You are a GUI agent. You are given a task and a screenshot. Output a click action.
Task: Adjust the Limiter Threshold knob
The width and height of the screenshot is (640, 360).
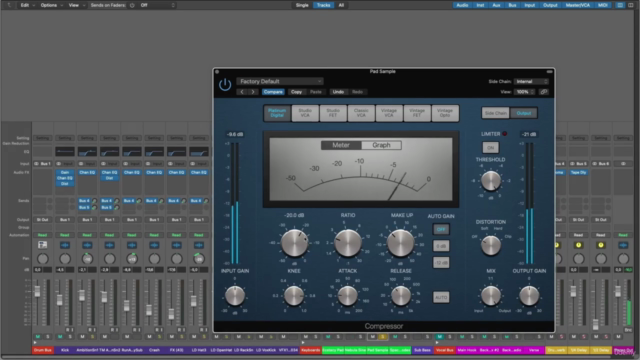(491, 181)
